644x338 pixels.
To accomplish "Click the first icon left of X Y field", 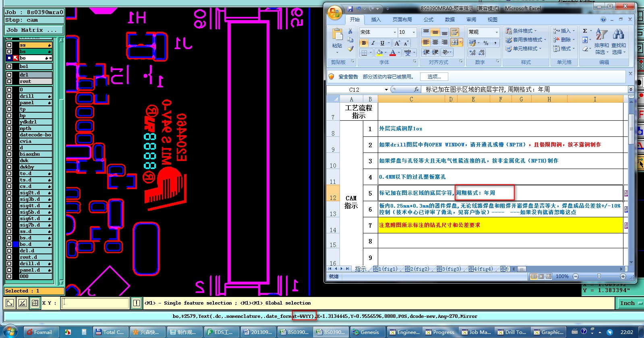I will tap(10, 303).
